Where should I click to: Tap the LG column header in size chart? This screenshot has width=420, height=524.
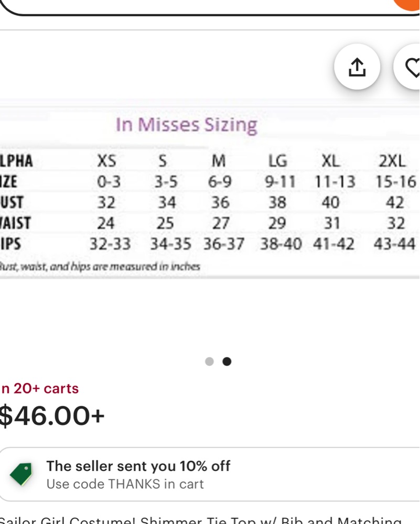278,161
